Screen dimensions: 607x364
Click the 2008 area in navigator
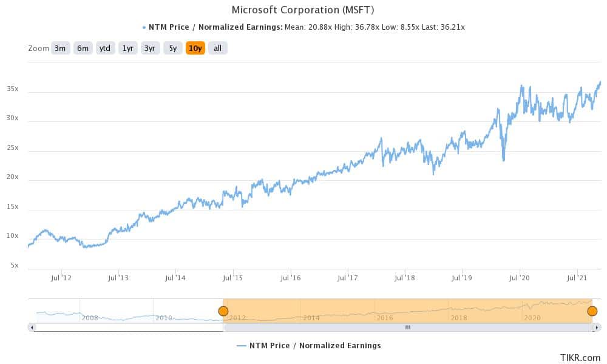(90, 317)
